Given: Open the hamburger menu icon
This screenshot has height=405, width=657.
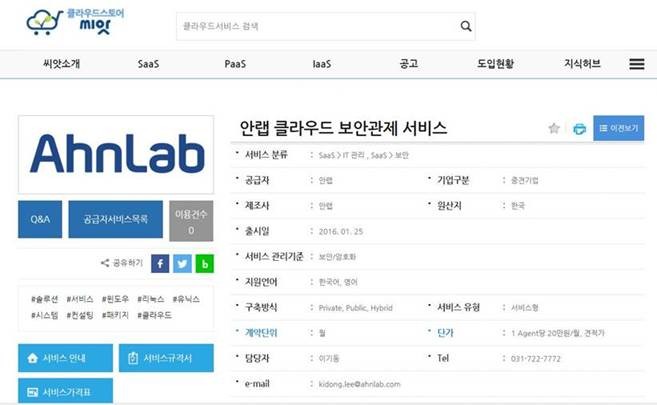Looking at the screenshot, I should pyautogui.click(x=637, y=64).
